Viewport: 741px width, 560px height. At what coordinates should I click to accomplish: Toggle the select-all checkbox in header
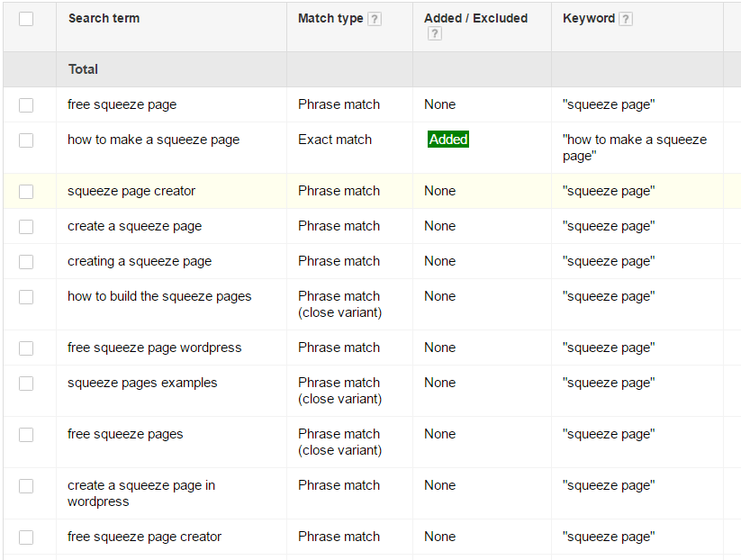click(x=26, y=19)
